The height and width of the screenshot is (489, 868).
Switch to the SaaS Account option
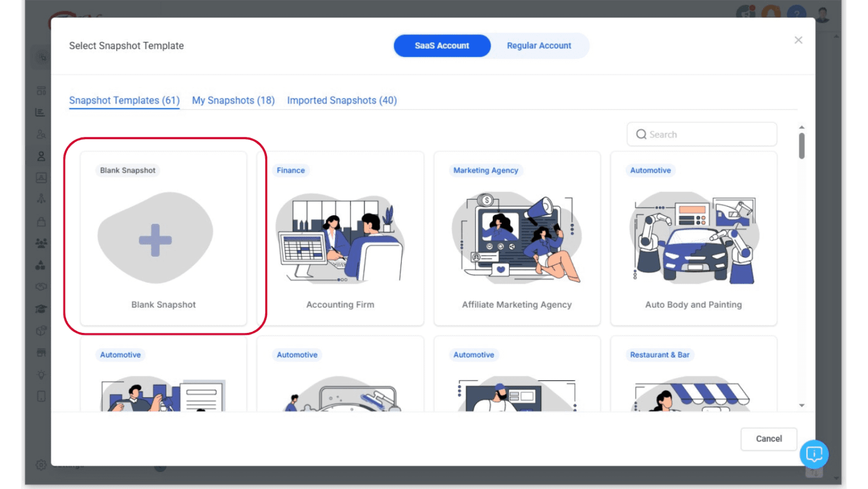442,46
